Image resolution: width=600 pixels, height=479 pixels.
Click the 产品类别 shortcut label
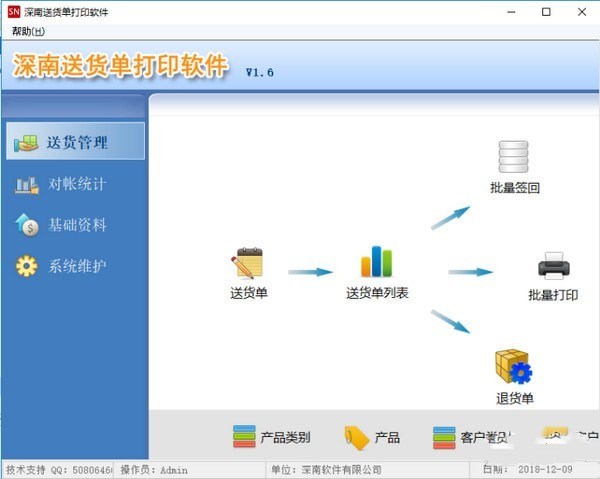[285, 437]
